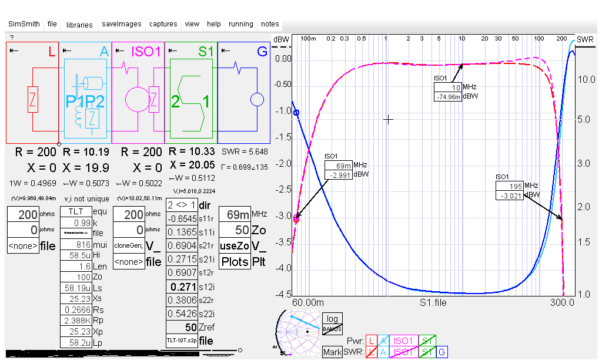The height and width of the screenshot is (364, 602).
Task: Open the SimSmith menu
Action: pyautogui.click(x=24, y=24)
